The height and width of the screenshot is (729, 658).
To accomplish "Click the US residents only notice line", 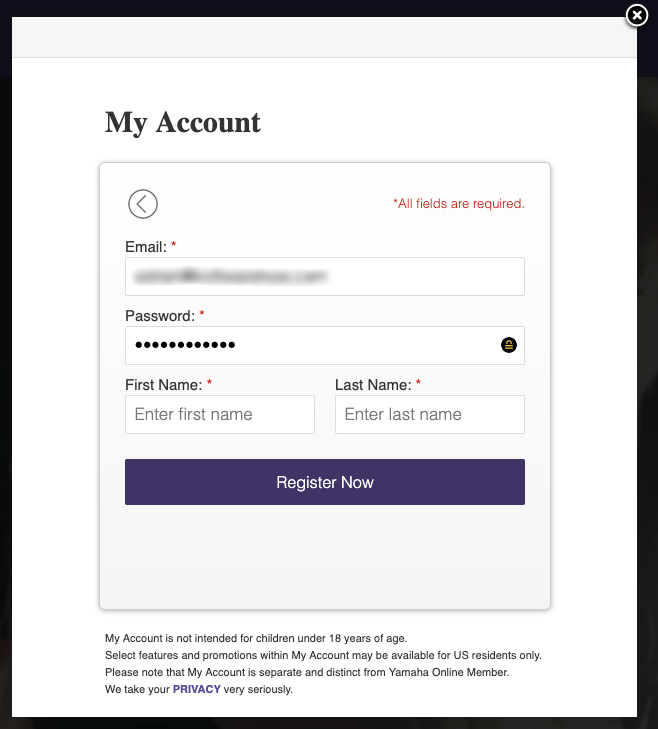I will tap(323, 655).
